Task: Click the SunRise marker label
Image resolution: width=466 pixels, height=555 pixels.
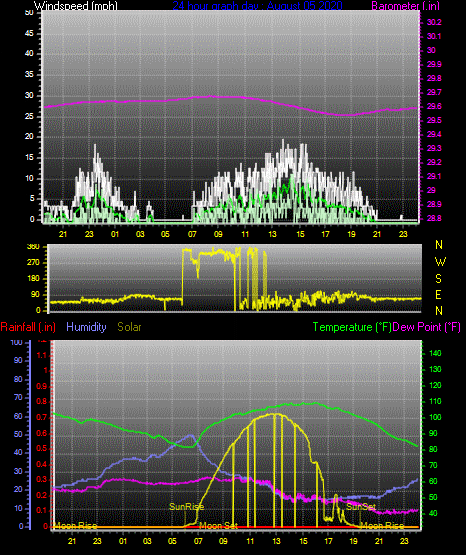Action: click(186, 507)
